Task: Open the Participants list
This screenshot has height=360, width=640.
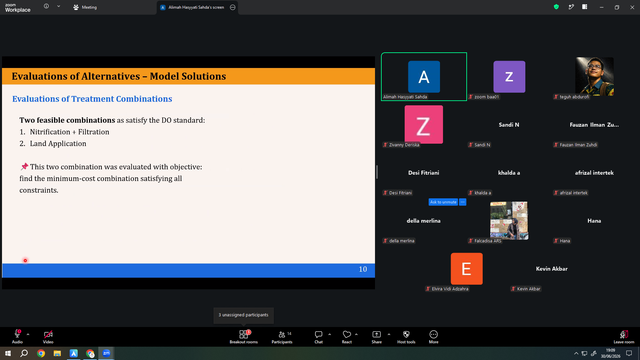Action: click(282, 337)
